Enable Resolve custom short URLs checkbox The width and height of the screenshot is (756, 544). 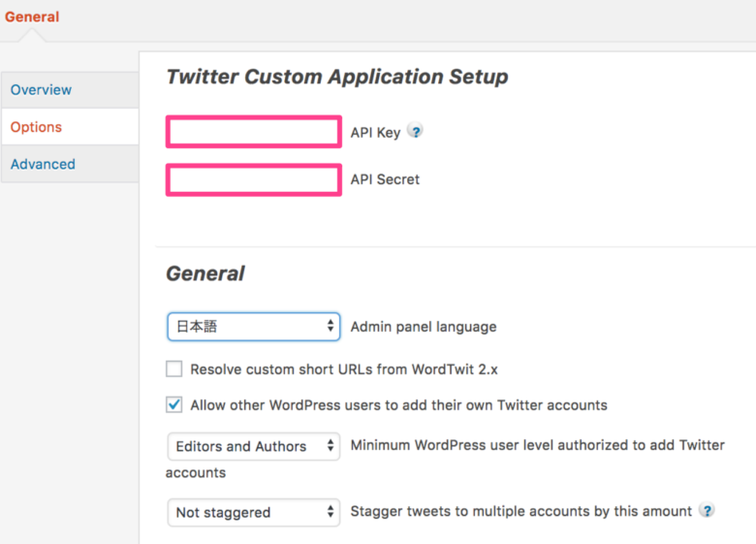[174, 368]
